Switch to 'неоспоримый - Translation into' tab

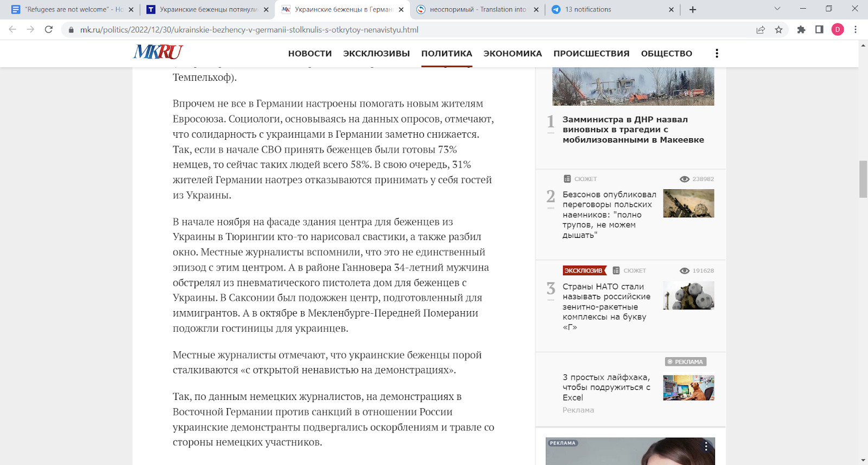pyautogui.click(x=477, y=9)
